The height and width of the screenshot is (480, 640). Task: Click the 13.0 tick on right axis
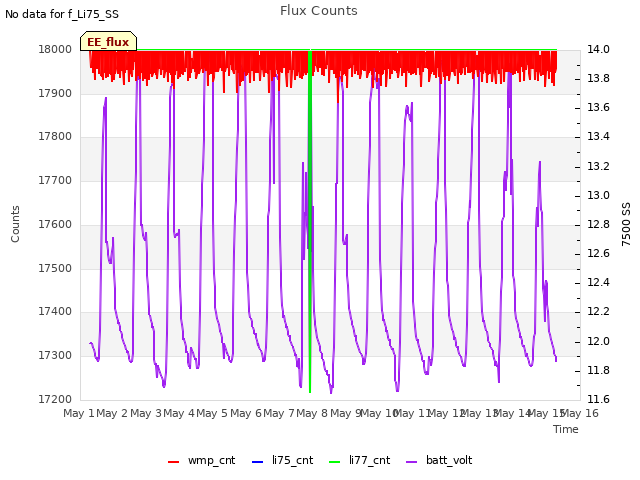pyautogui.click(x=598, y=196)
